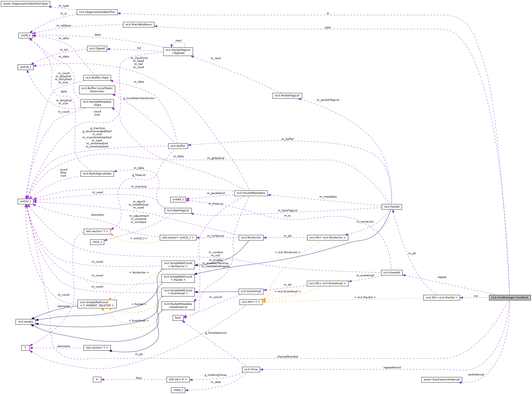
Task: Click the T template parameter node
Action: click(26, 348)
